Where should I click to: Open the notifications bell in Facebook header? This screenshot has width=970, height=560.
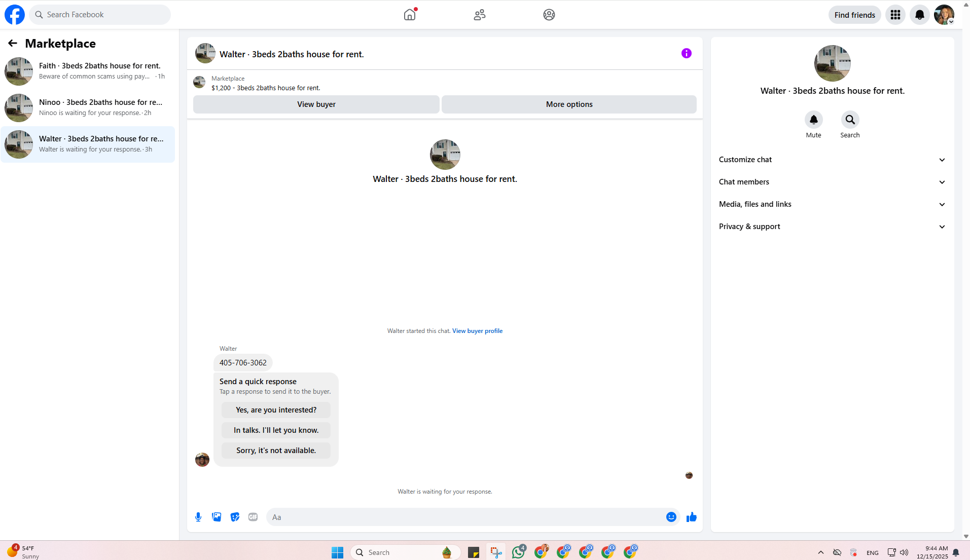pyautogui.click(x=920, y=15)
